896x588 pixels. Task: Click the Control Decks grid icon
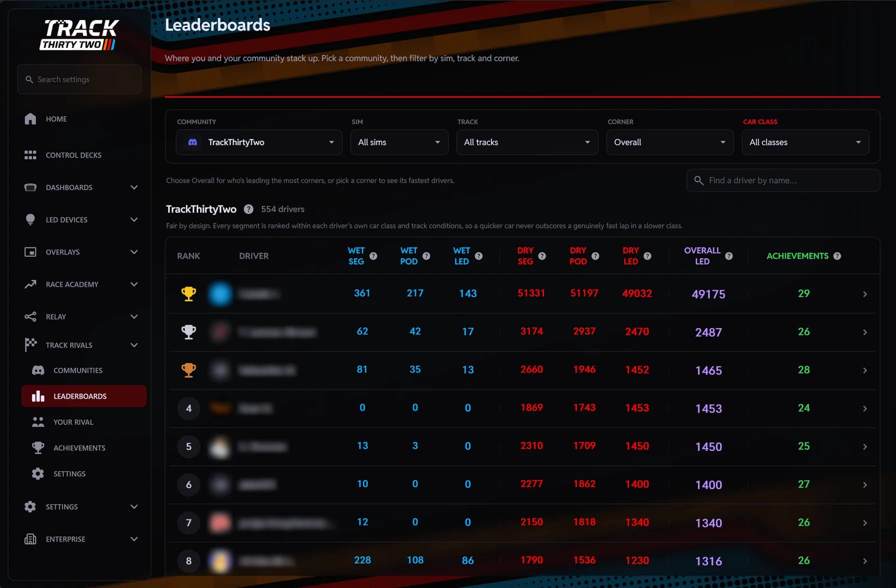pyautogui.click(x=30, y=155)
